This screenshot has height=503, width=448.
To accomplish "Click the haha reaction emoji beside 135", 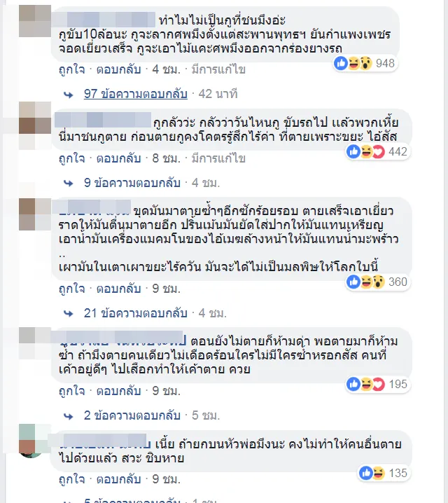I will click(378, 473).
